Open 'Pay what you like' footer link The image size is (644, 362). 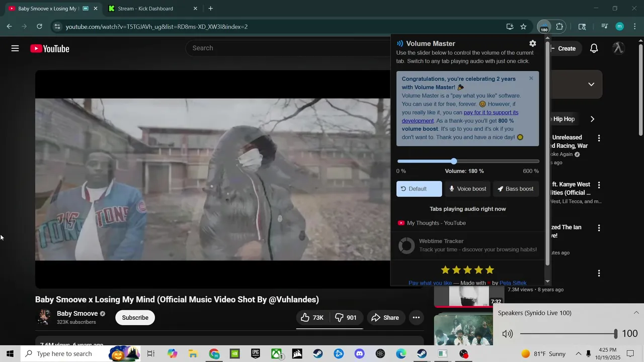pos(430,283)
